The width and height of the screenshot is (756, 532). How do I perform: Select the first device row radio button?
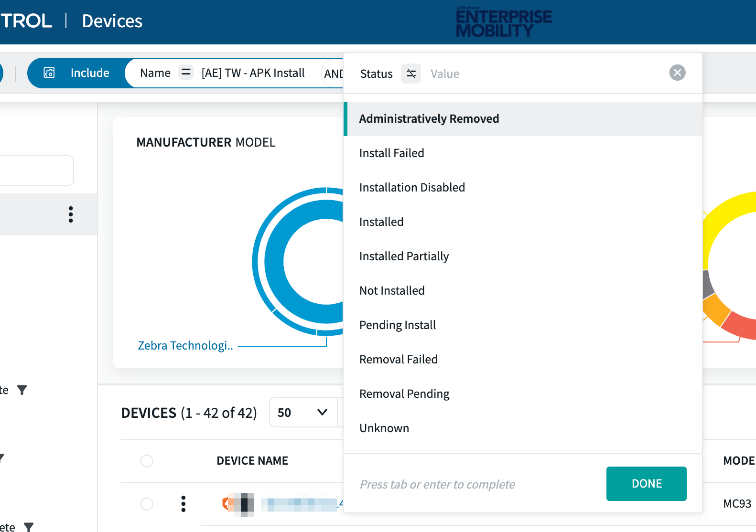click(147, 504)
